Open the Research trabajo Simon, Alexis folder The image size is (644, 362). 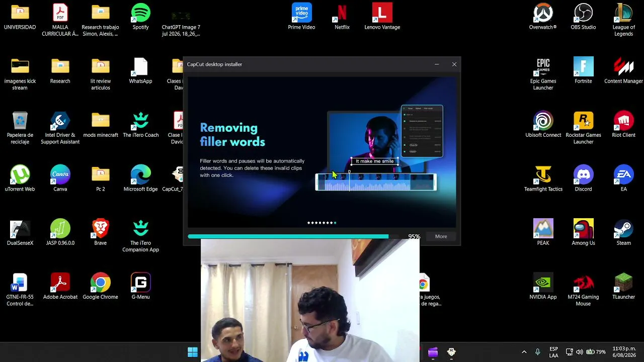tap(101, 20)
